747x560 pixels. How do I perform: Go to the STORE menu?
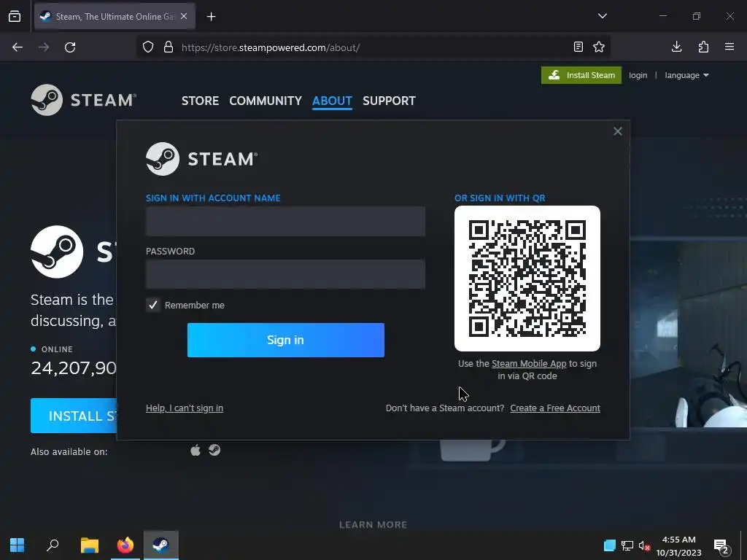[x=200, y=101]
